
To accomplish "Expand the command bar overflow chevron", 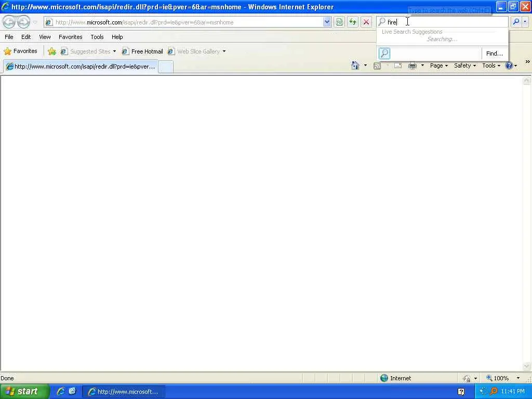I will point(527,62).
